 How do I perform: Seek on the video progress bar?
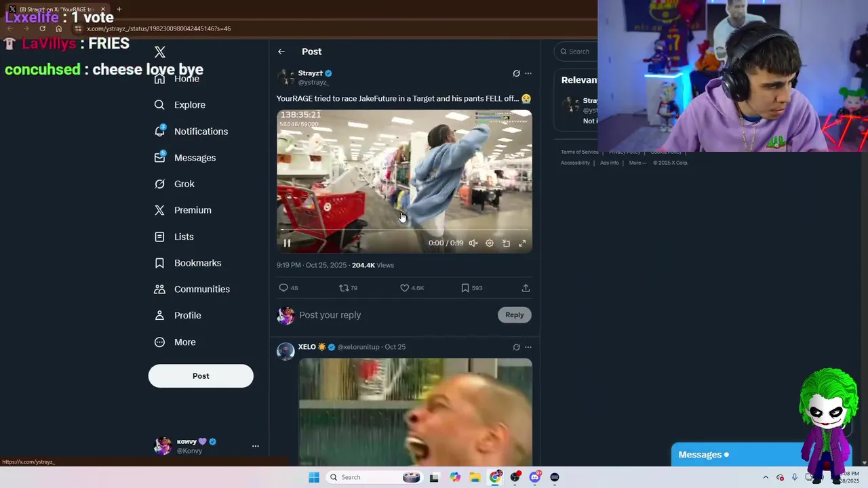coord(404,230)
